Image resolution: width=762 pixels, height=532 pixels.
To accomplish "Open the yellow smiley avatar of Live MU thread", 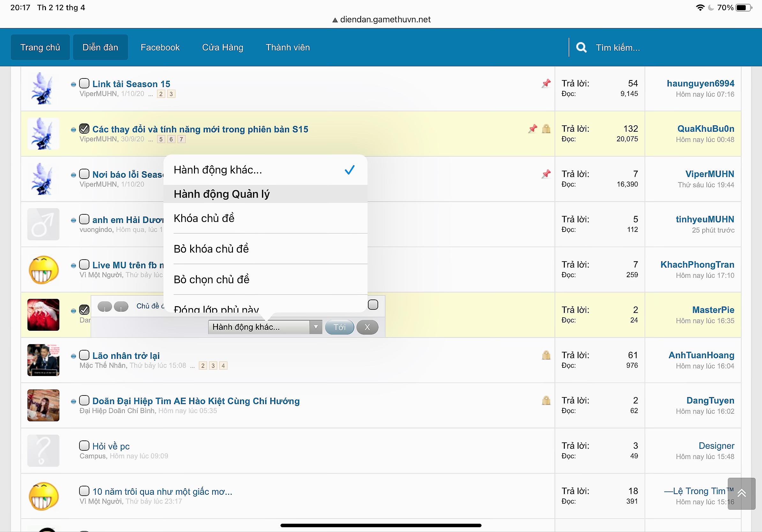I will click(43, 270).
